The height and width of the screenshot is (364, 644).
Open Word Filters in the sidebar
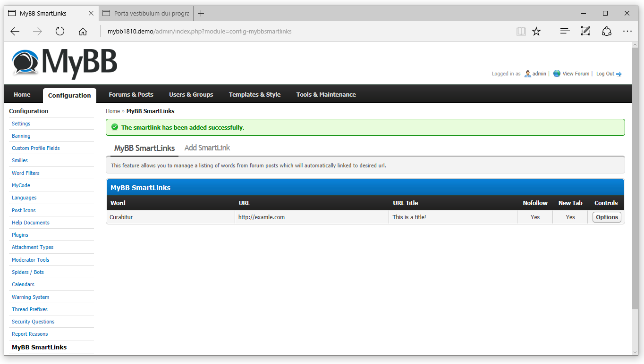(25, 173)
